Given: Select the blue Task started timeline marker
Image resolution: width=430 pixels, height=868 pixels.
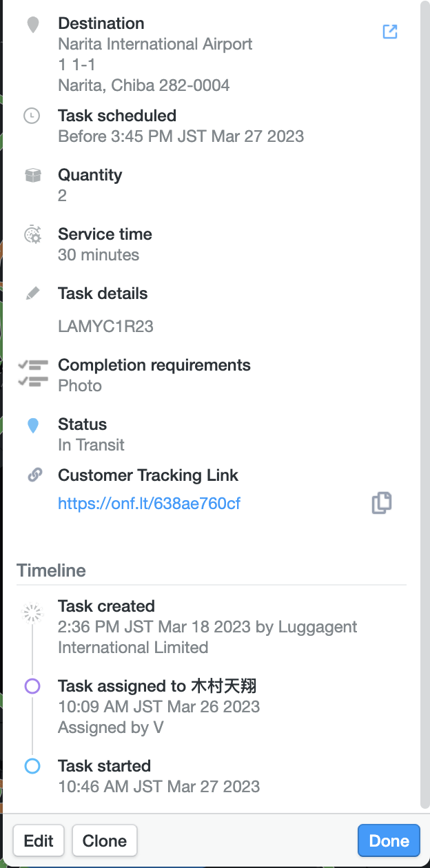Looking at the screenshot, I should tap(32, 766).
